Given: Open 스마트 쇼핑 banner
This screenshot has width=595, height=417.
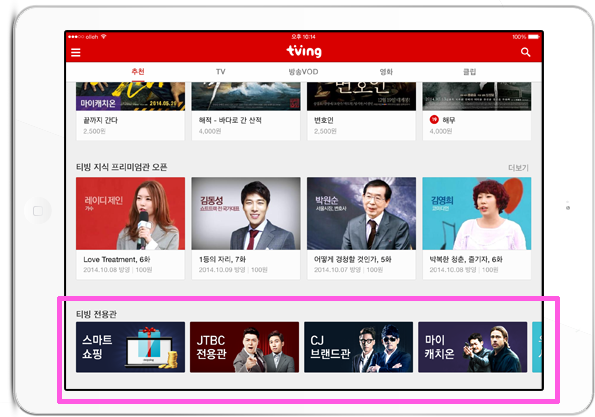Looking at the screenshot, I should tap(131, 347).
